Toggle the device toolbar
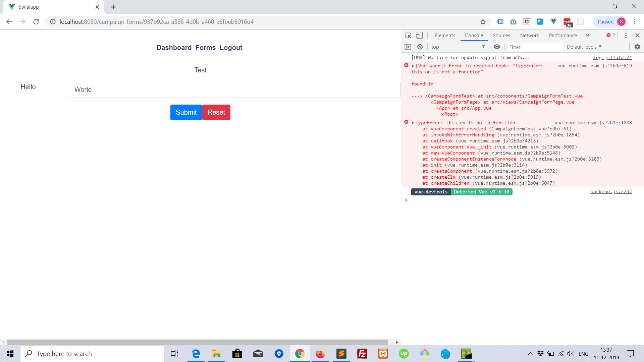 pyautogui.click(x=420, y=35)
